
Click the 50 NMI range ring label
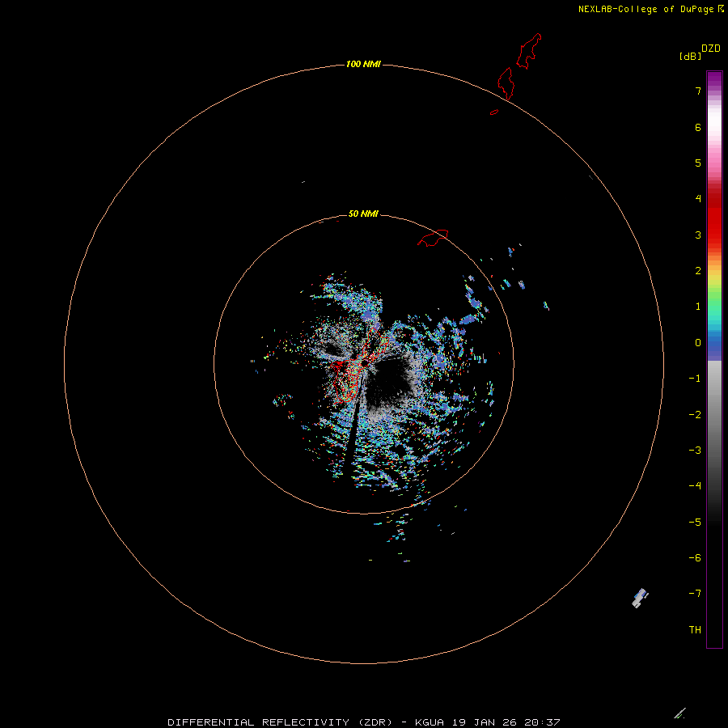(363, 214)
